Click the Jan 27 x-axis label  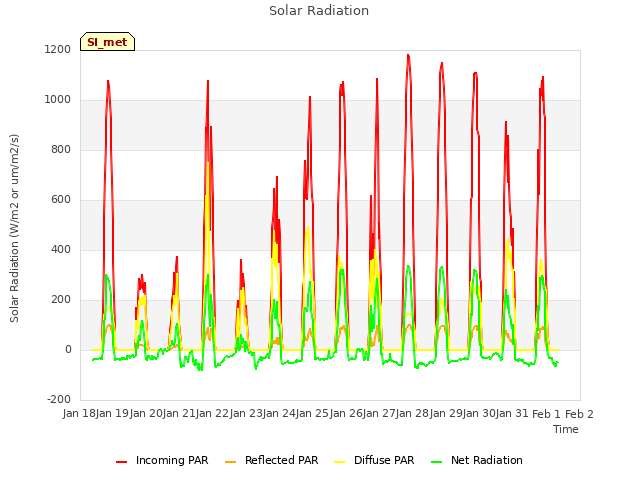(379, 414)
